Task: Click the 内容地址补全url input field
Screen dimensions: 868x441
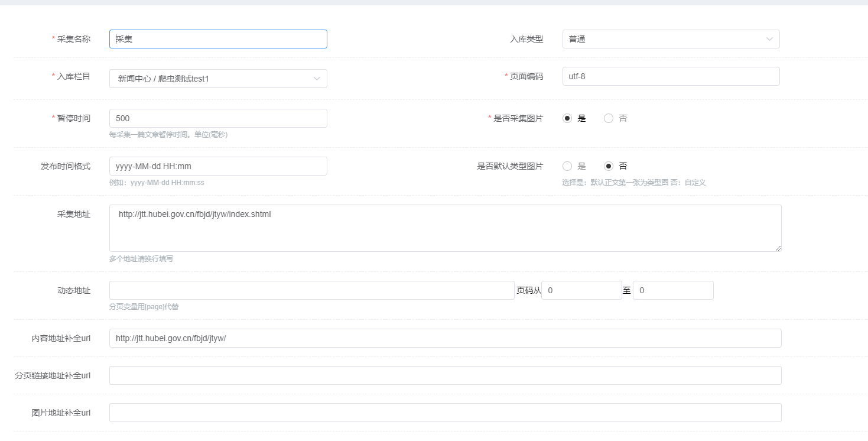Action: click(445, 338)
